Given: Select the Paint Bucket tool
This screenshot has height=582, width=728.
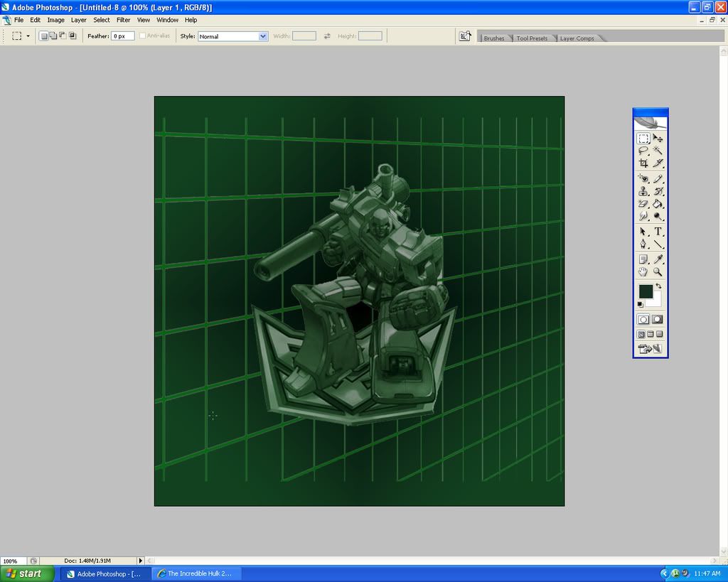Looking at the screenshot, I should point(658,203).
